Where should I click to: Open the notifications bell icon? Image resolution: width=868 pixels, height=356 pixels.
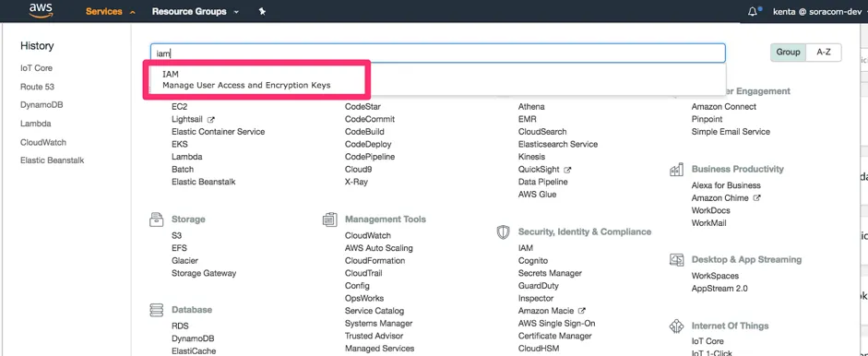(x=752, y=12)
